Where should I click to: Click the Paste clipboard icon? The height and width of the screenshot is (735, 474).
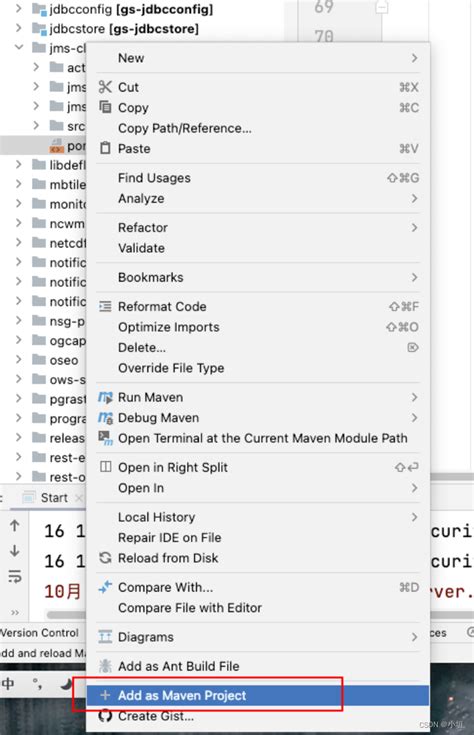(105, 148)
